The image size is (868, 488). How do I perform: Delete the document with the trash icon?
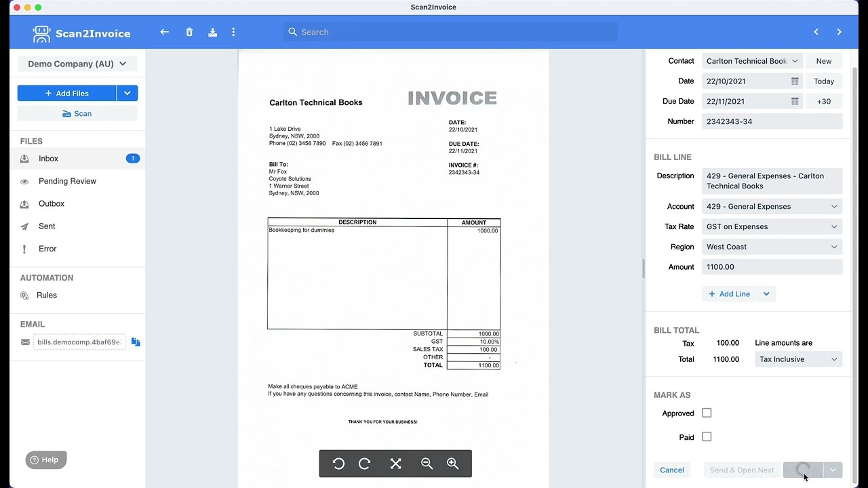pyautogui.click(x=189, y=32)
